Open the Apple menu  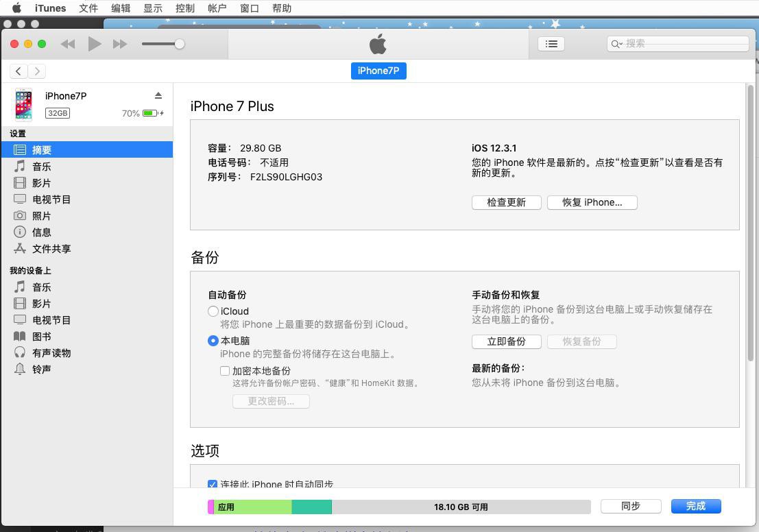tap(16, 8)
